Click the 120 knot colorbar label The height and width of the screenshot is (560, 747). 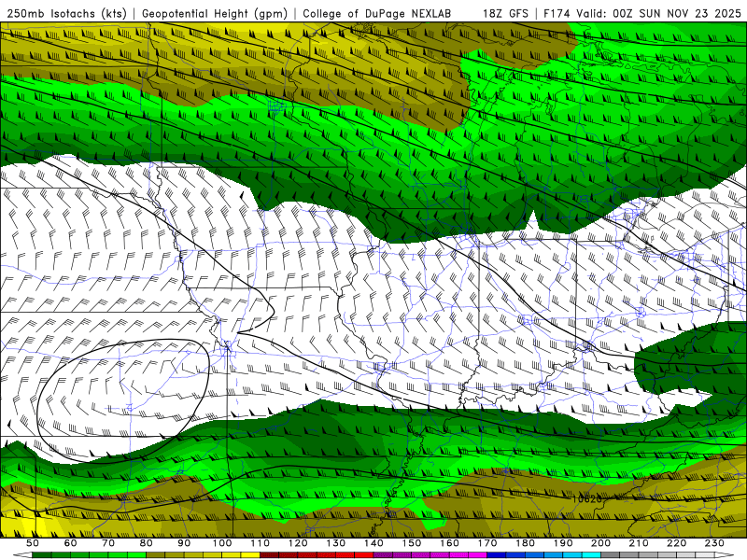click(298, 543)
